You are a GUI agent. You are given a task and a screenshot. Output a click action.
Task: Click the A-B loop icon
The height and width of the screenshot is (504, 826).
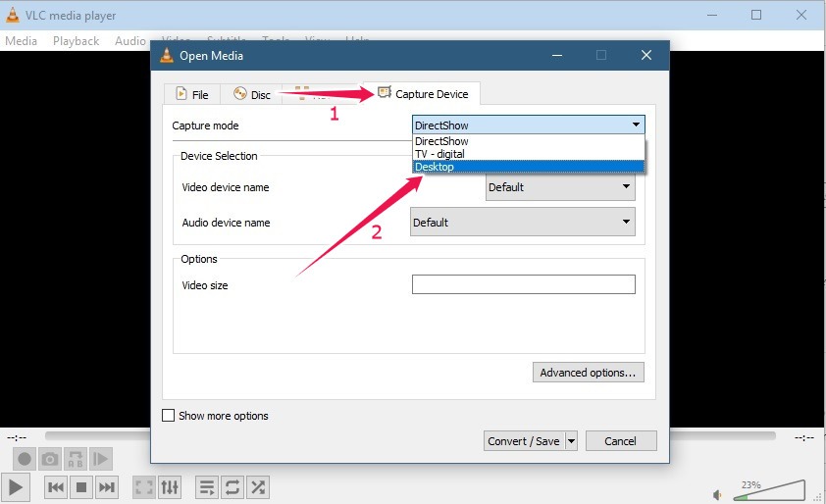(x=76, y=459)
